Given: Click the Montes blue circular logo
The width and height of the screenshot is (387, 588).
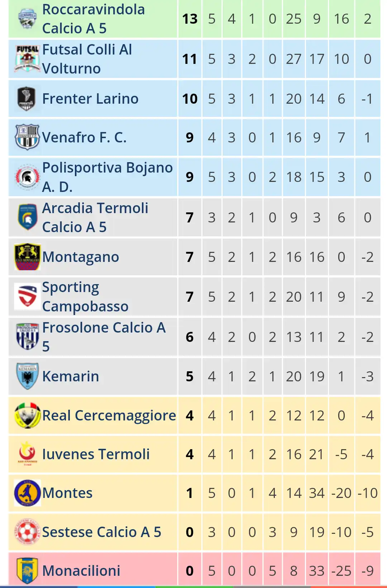Looking at the screenshot, I should pos(27,493).
